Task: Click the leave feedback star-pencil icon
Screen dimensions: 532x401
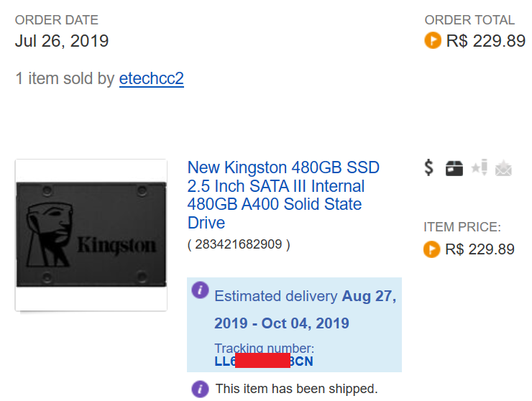Action: click(479, 168)
